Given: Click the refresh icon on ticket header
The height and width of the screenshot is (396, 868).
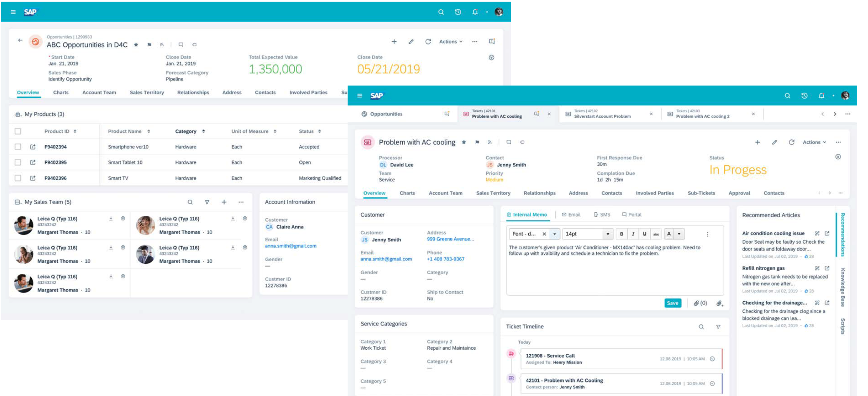Looking at the screenshot, I should [x=791, y=142].
